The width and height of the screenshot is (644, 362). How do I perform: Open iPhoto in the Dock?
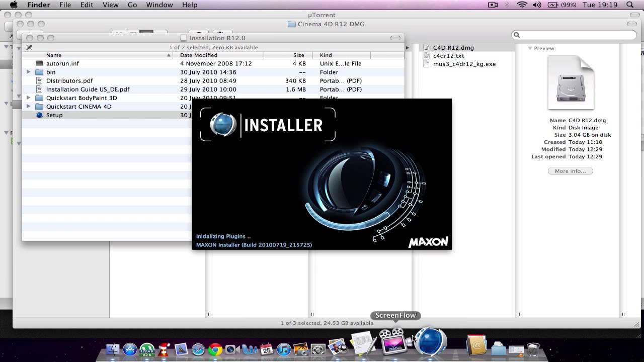[x=300, y=349]
